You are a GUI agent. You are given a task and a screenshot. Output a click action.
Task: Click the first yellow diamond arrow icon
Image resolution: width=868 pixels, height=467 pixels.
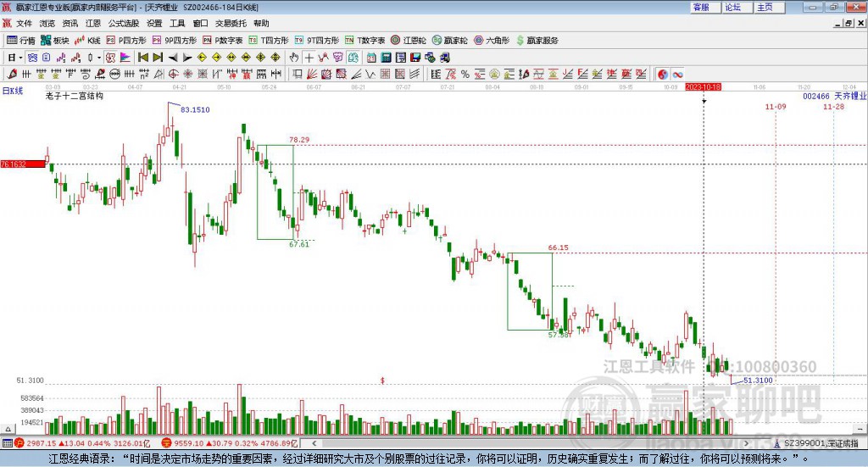click(x=202, y=58)
